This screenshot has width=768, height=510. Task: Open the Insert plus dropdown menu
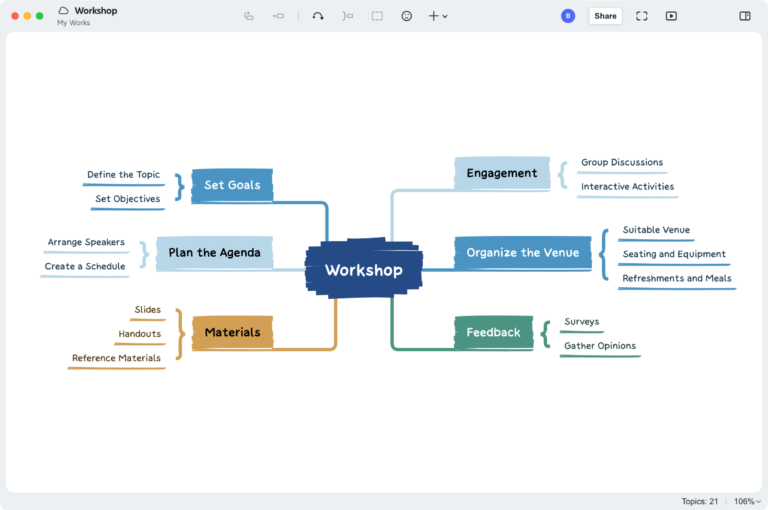click(437, 16)
